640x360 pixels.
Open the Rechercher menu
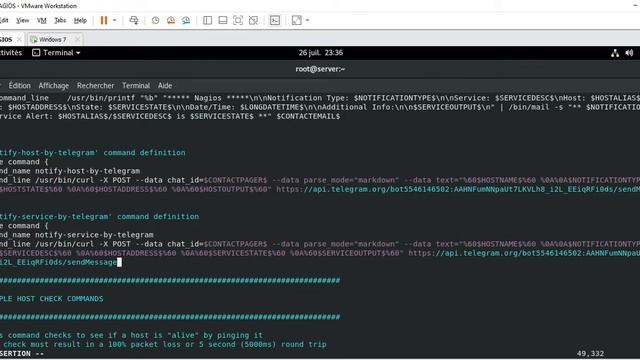pyautogui.click(x=96, y=86)
